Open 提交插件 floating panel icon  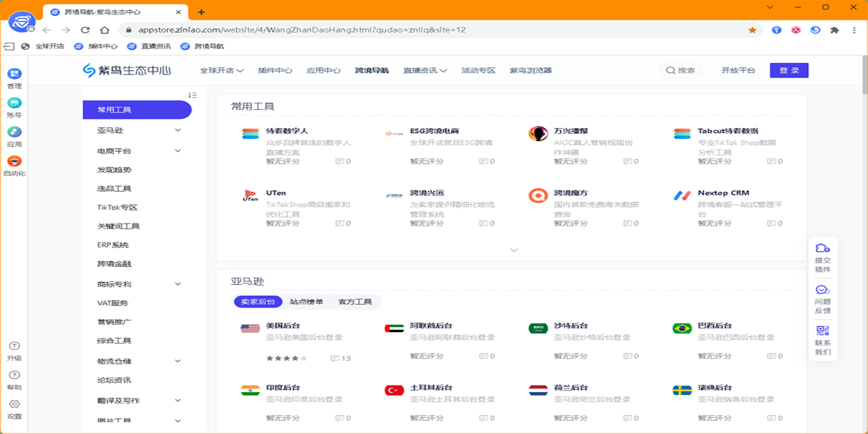(822, 250)
